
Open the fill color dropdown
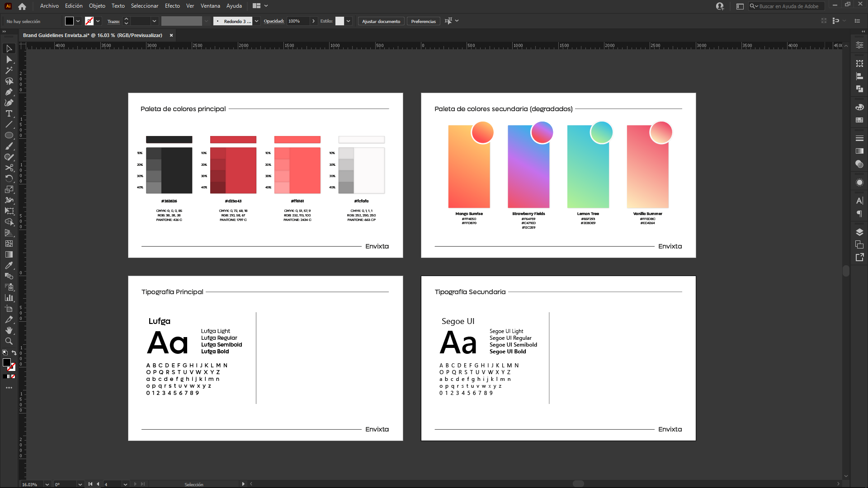click(78, 21)
